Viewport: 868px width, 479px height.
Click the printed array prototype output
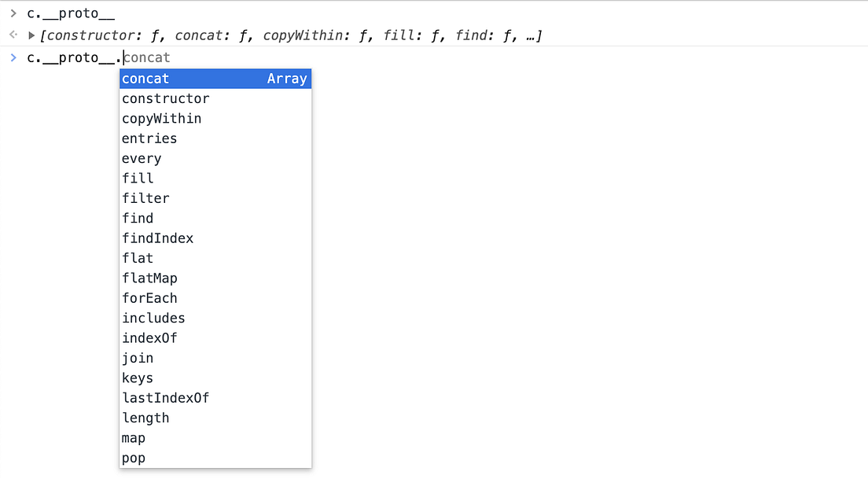[x=292, y=35]
